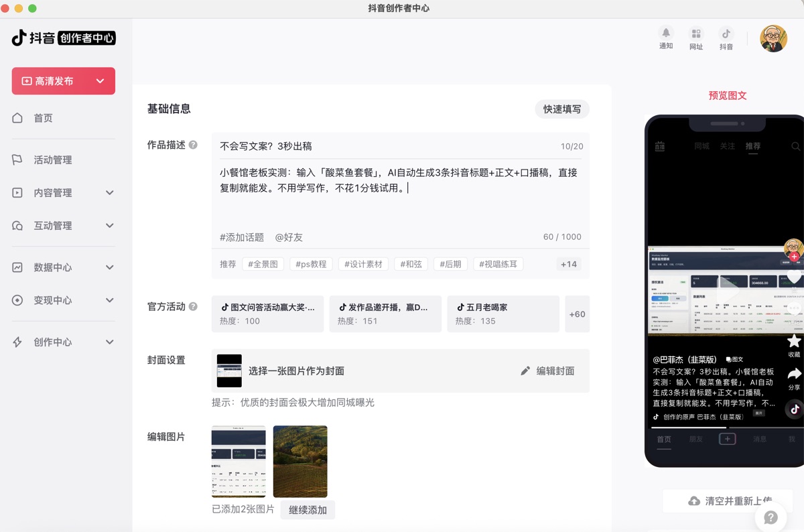Select the cover thumbnail in 封面设置
Screen dimensions: 804x532
click(x=229, y=371)
